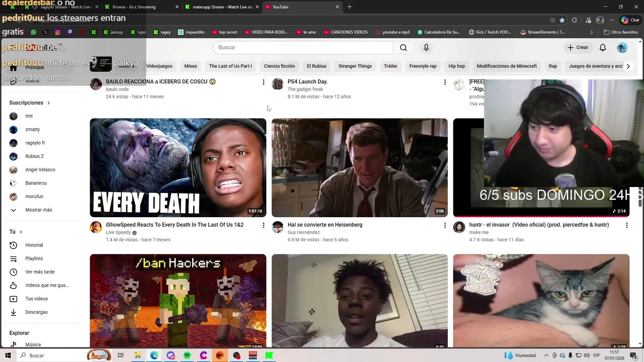Search using the magnifier icon beside Buscar
Image resolution: width=644 pixels, height=362 pixels.
coord(404,47)
